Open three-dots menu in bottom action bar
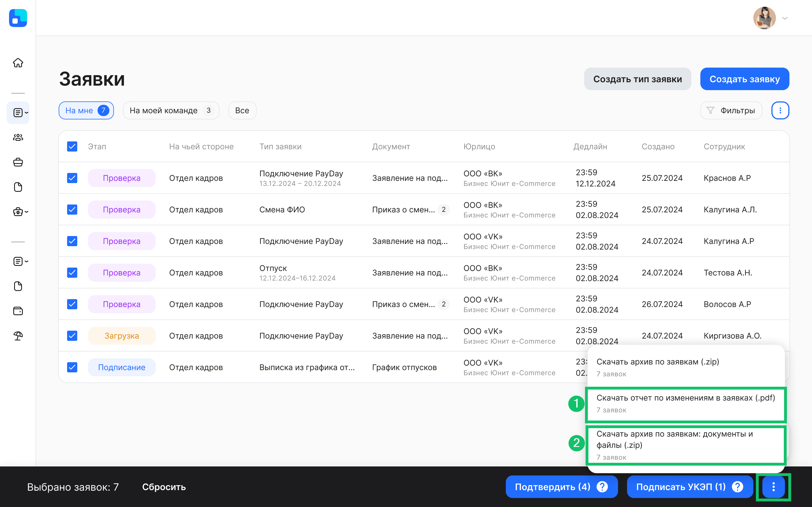This screenshot has height=507, width=812. coord(773,486)
